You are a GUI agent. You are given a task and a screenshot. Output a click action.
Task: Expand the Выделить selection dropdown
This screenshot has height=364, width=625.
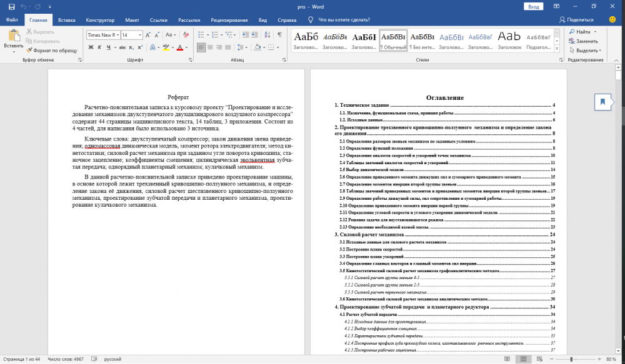tap(600, 51)
